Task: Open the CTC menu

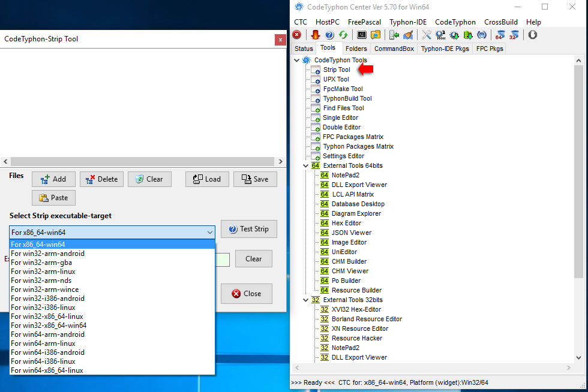Action: [x=301, y=22]
